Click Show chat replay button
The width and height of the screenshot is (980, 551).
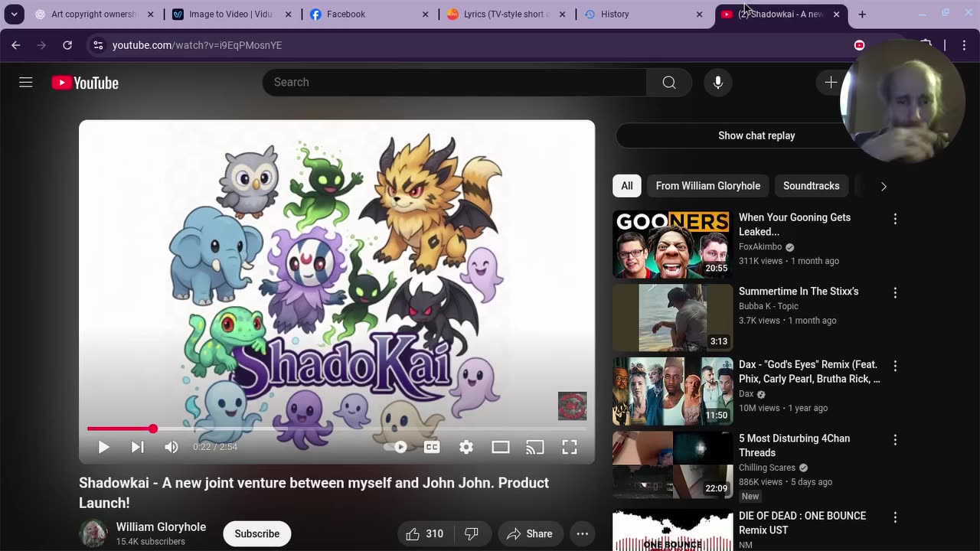click(x=756, y=135)
